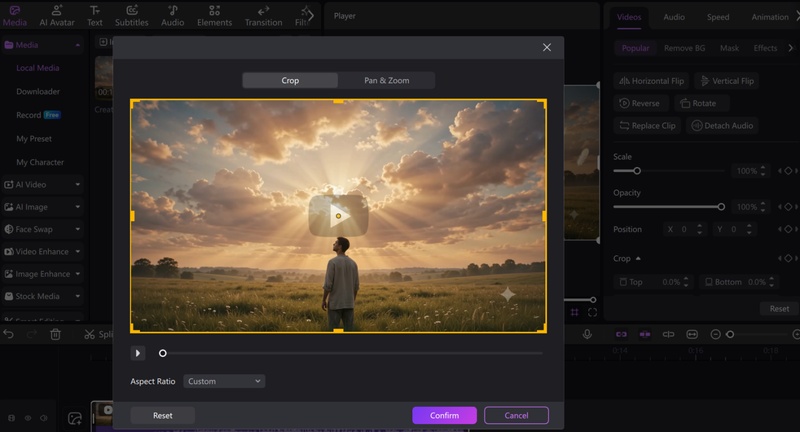
Task: Switch to the Speed properties tab
Action: click(x=718, y=17)
